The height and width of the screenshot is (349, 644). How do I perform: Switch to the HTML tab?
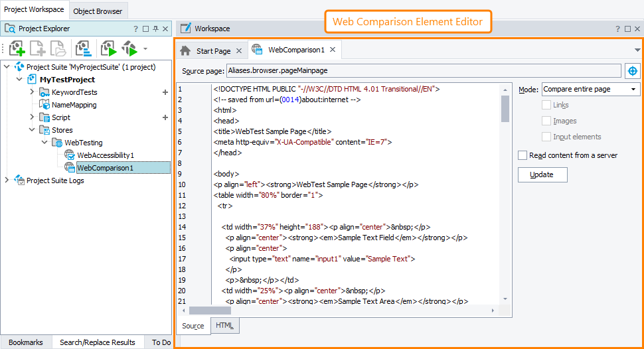coord(224,326)
